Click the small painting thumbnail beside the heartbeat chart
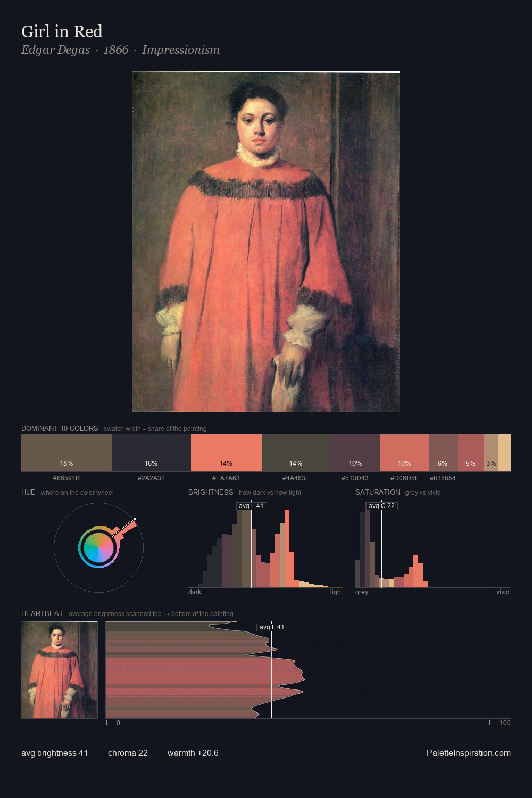532x798 pixels. coord(60,670)
